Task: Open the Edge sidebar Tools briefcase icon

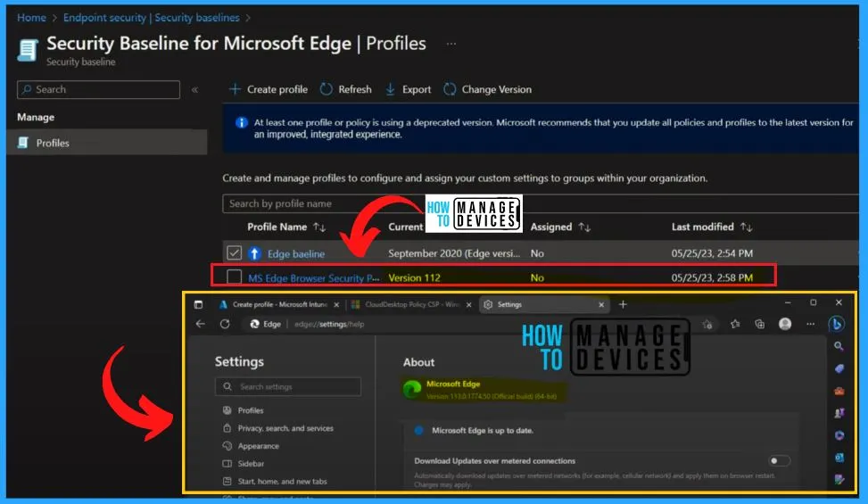Action: coord(839,391)
